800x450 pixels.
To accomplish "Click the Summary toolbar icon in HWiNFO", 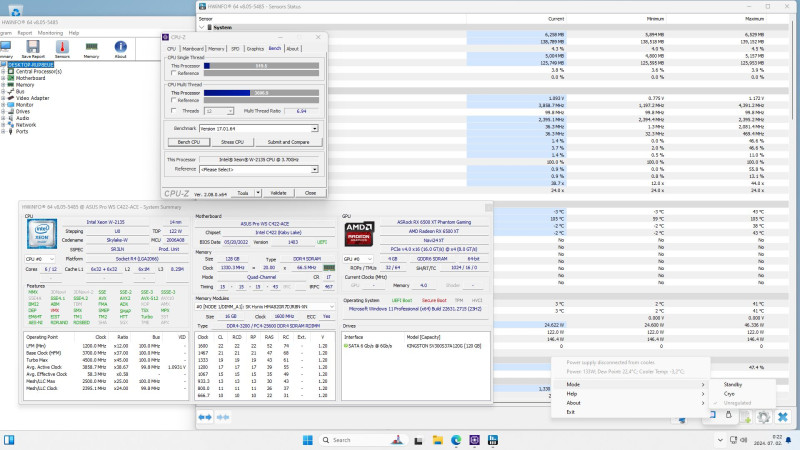I will pos(5,49).
